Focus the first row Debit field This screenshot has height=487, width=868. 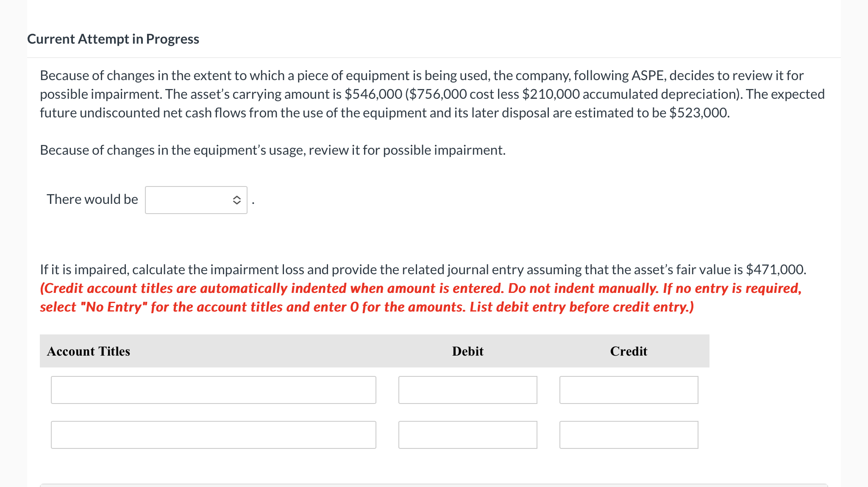point(467,390)
